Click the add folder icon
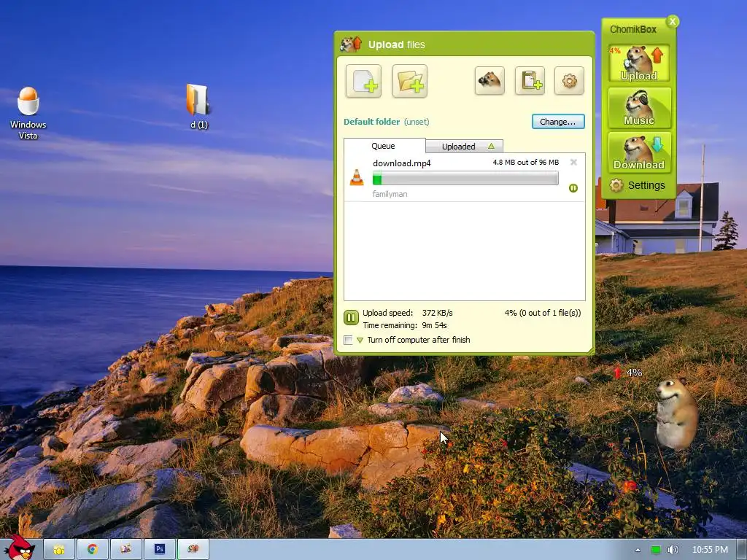The image size is (747, 560). (410, 81)
